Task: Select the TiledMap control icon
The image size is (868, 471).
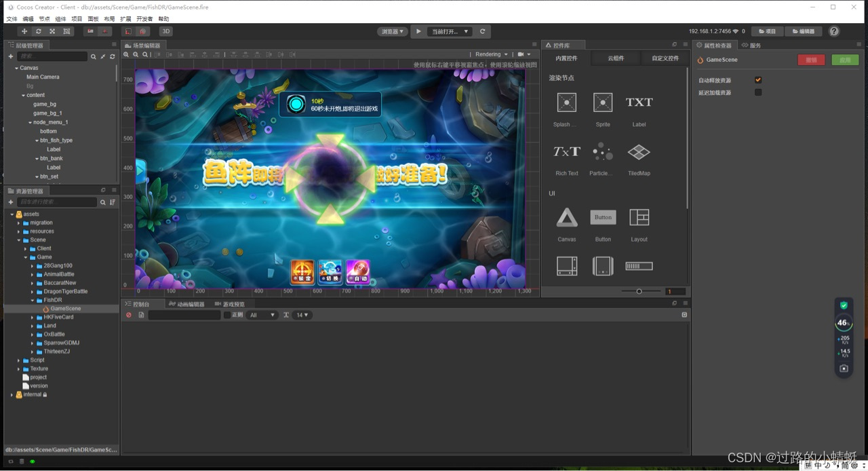Action: [638, 151]
